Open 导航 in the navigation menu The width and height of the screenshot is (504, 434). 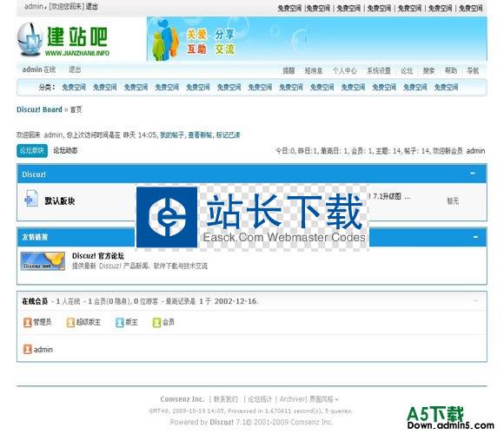click(x=473, y=70)
